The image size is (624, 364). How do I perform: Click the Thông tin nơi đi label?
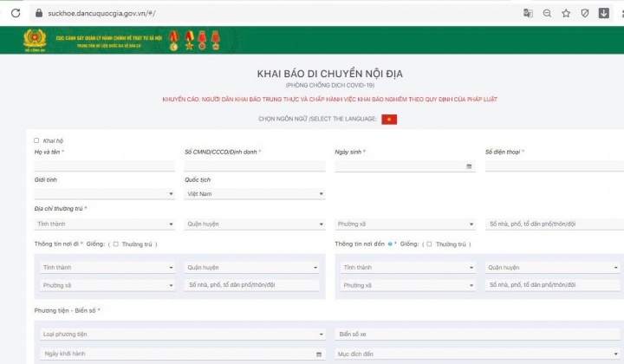(x=56, y=244)
